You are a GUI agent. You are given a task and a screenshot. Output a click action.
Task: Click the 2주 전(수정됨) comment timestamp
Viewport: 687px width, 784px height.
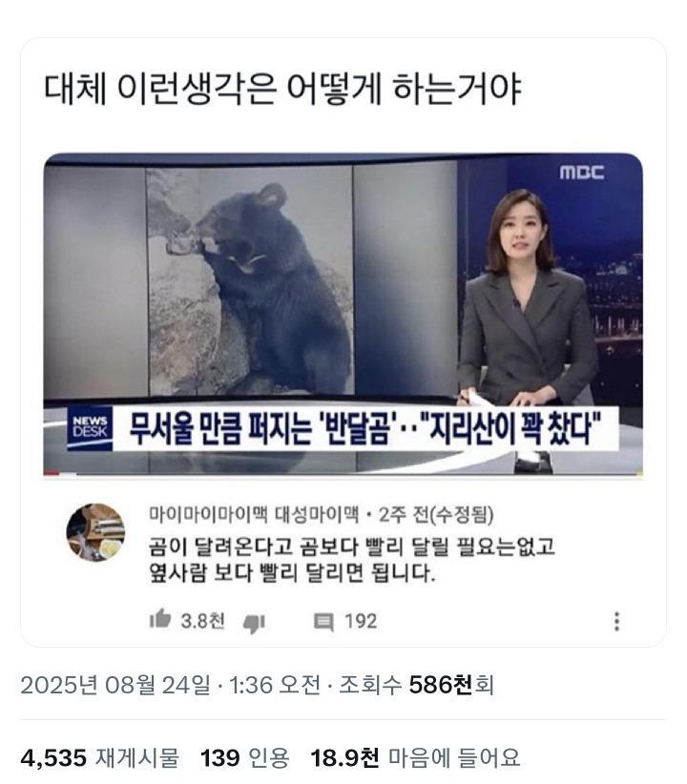click(436, 514)
